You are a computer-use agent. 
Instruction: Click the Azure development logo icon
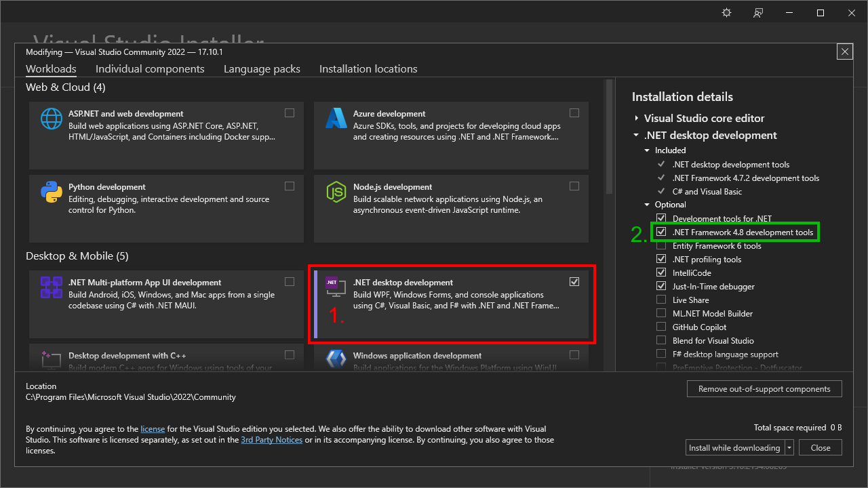point(336,119)
